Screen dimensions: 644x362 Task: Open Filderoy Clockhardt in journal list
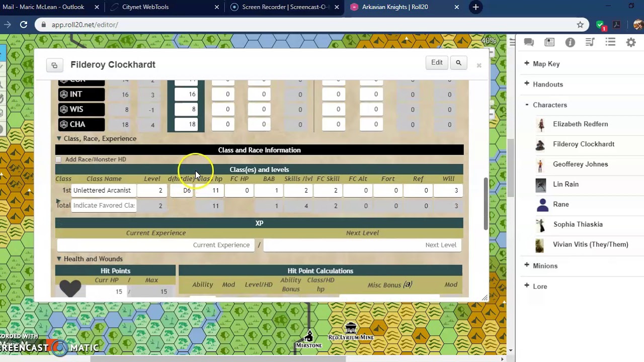(584, 144)
